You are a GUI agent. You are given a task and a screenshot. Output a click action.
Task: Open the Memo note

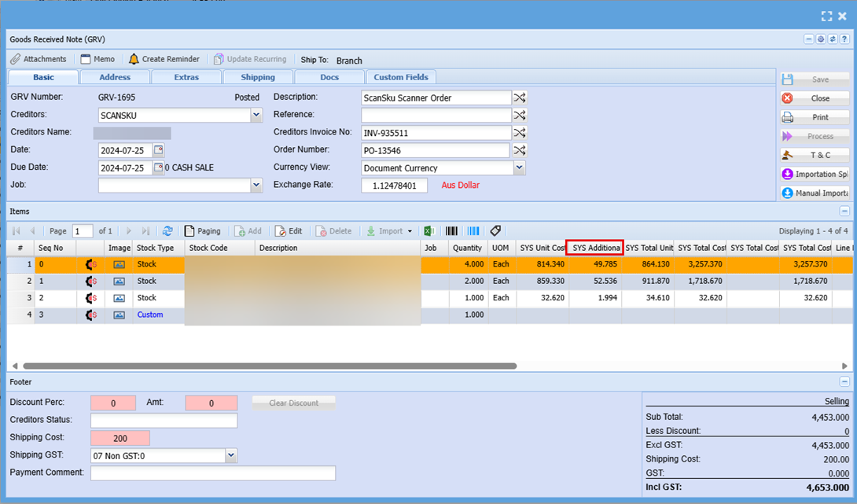point(98,59)
